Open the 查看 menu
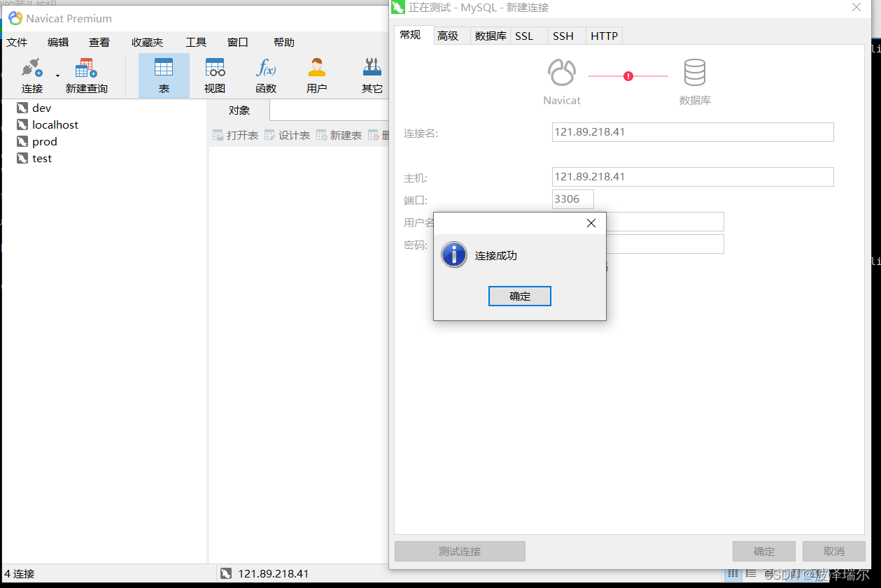The width and height of the screenshot is (881, 588). point(99,43)
